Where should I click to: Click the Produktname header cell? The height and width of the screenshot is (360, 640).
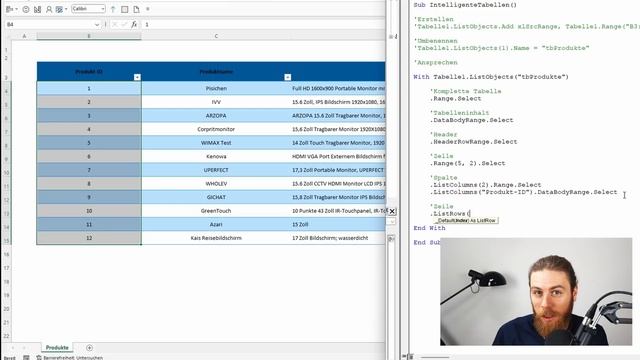216,71
